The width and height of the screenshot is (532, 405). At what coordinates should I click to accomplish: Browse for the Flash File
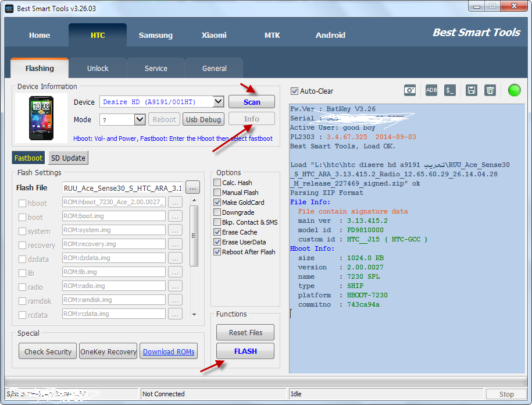[192, 188]
